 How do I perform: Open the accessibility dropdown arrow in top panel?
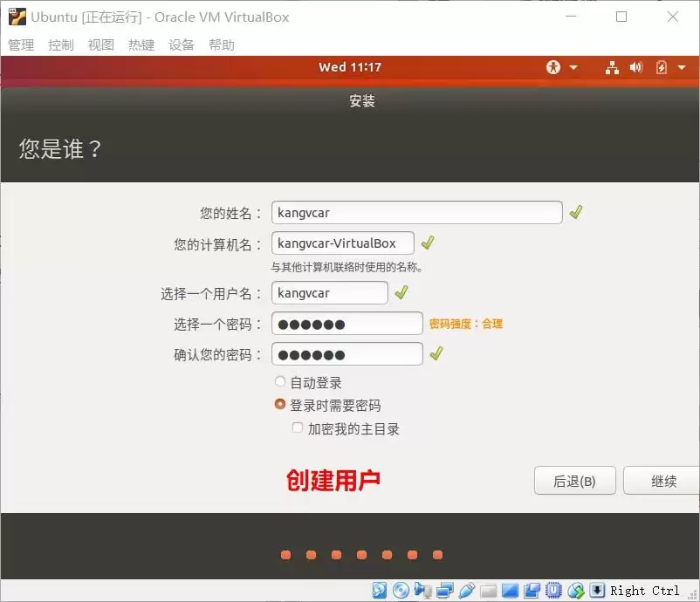[574, 67]
